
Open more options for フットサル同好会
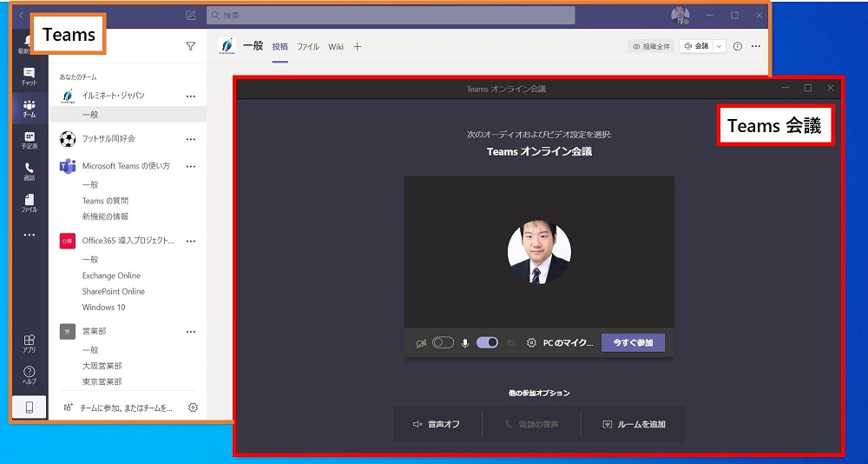click(x=191, y=138)
